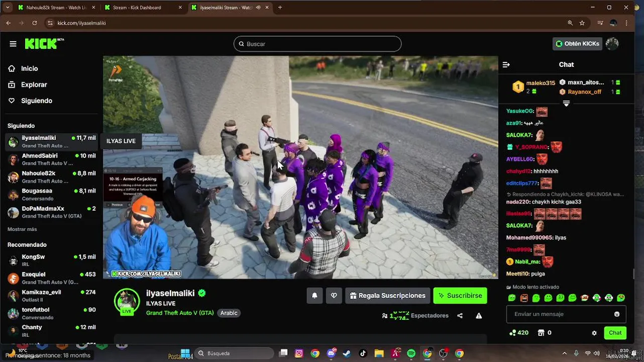This screenshot has width=644, height=362.
Task: Click the Obtén KICKs button
Action: coord(577,44)
